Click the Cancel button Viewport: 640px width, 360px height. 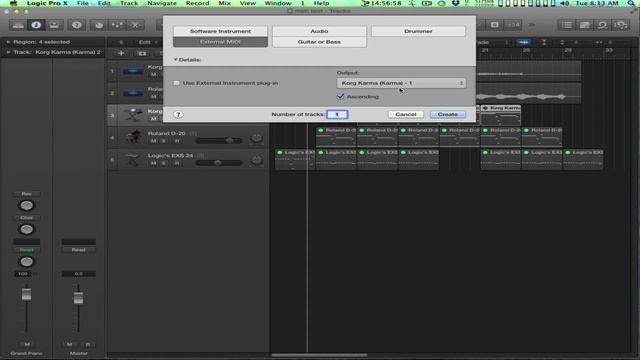pyautogui.click(x=406, y=114)
